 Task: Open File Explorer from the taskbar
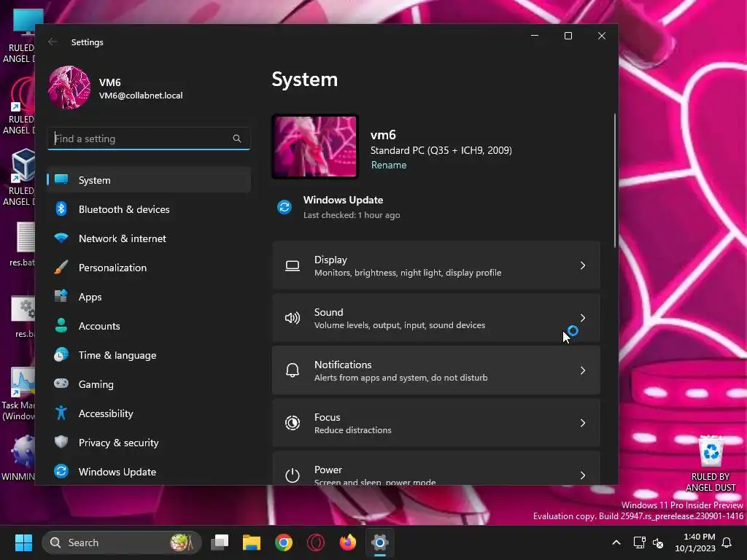(252, 542)
